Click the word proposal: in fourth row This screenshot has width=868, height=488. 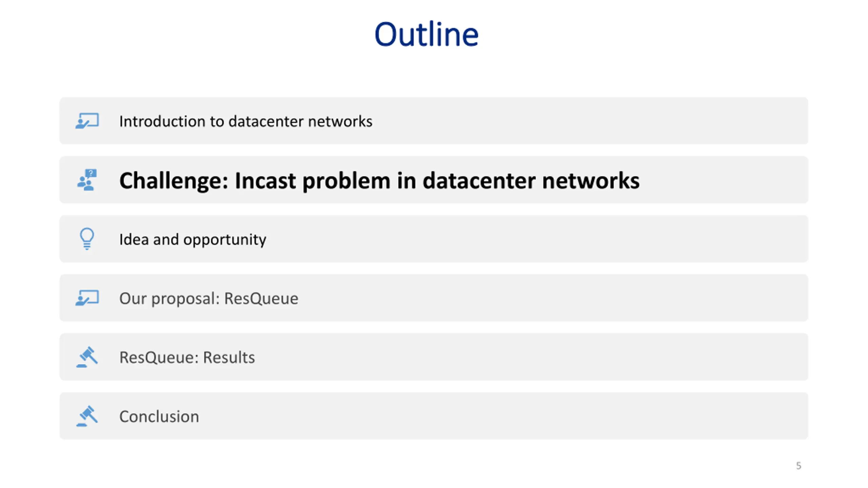185,299
